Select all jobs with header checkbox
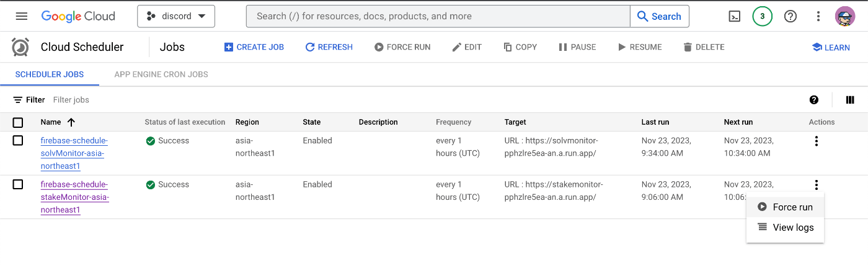 (x=18, y=122)
